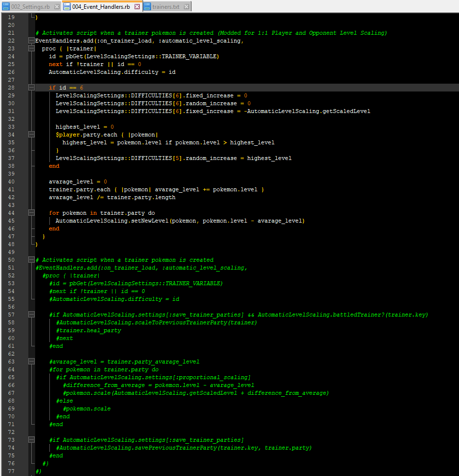The image size is (459, 476).
Task: Fold the 'if id == 6' block
Action: point(31,88)
